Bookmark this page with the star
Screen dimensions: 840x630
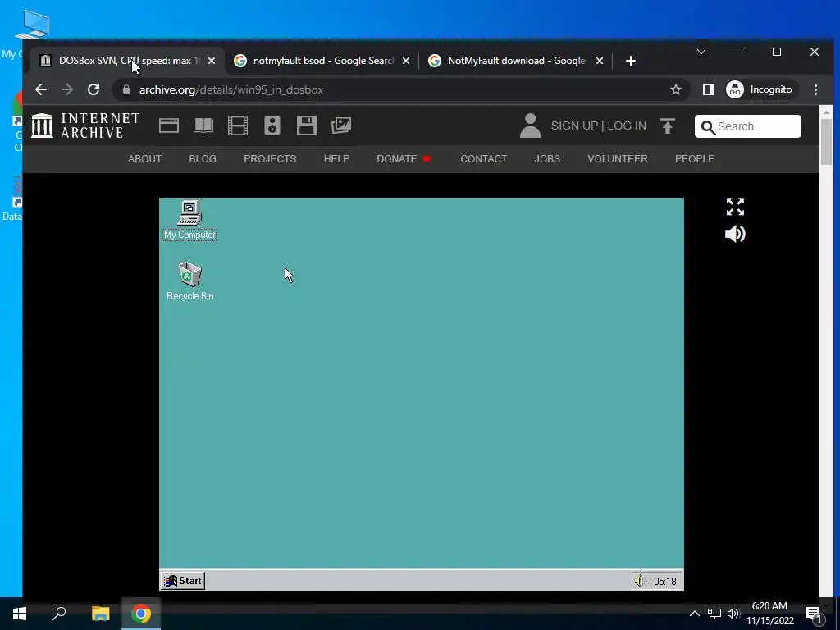pyautogui.click(x=676, y=89)
